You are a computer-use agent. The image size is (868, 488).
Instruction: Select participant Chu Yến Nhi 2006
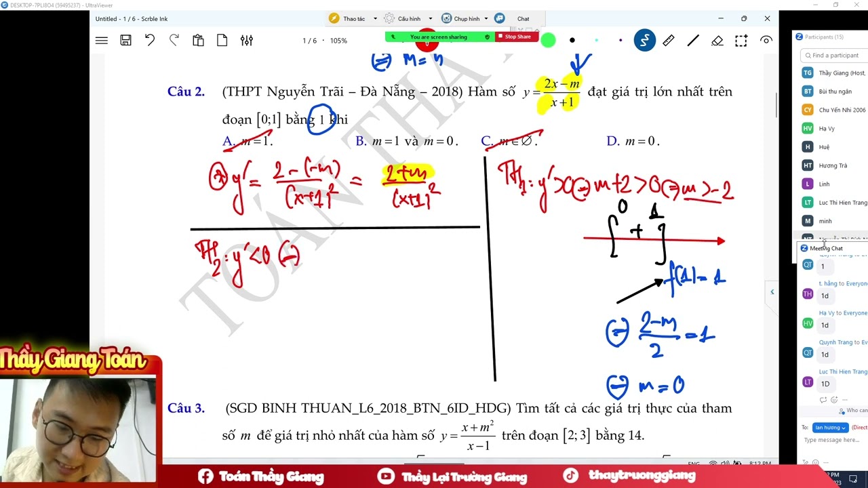click(x=833, y=110)
